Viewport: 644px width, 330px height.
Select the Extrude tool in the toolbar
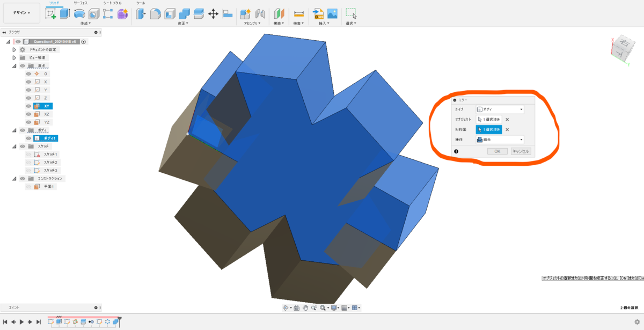point(65,14)
